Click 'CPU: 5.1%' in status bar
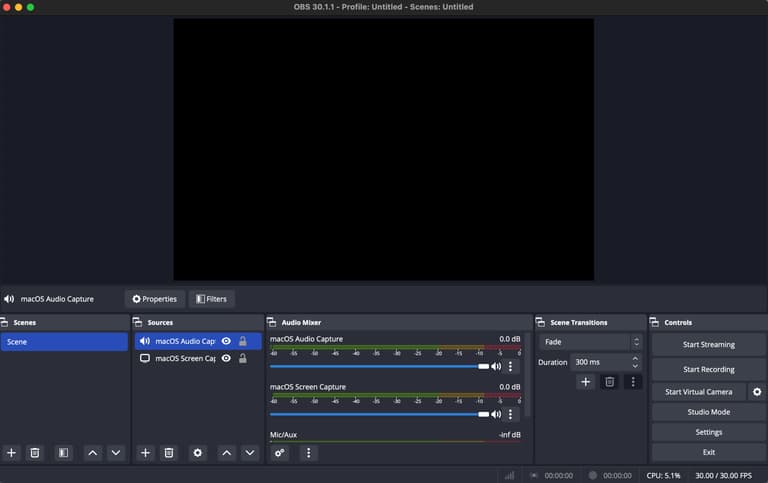Screen dimensions: 768x483 pyautogui.click(x=663, y=476)
